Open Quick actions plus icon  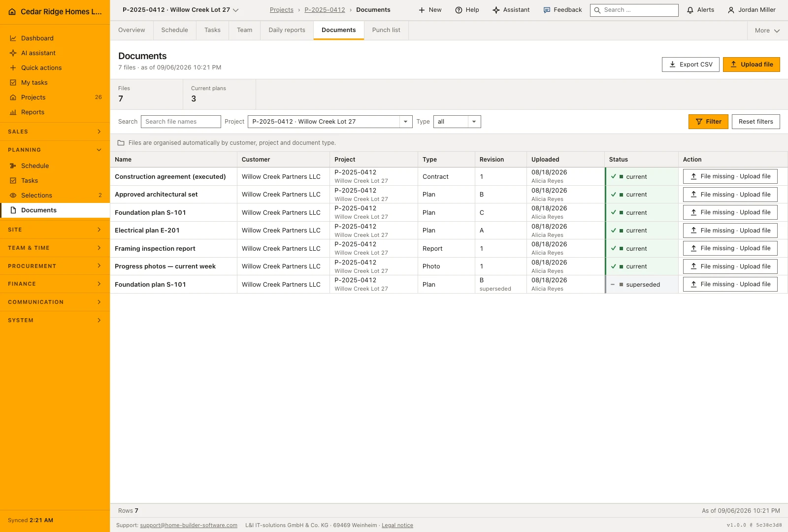[13, 67]
